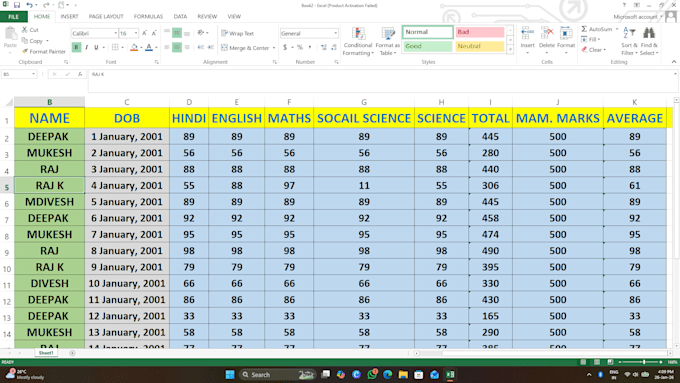Apply the Normal cell style
Image resolution: width=680 pixels, height=383 pixels.
(x=428, y=32)
